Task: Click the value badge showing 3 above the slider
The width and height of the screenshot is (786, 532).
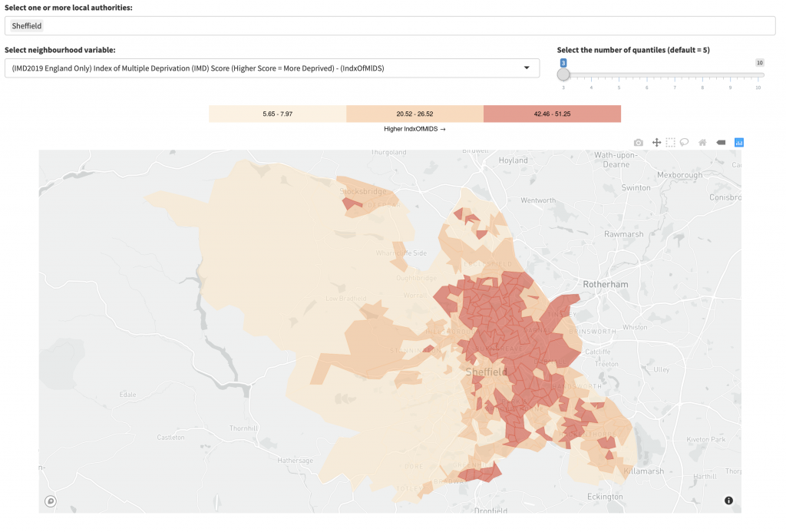Action: 564,62
